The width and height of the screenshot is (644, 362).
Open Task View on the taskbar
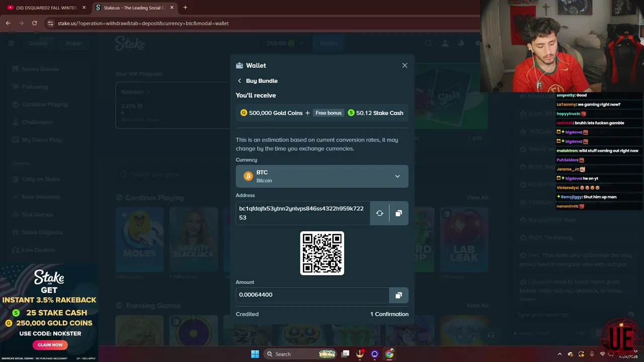point(345,354)
